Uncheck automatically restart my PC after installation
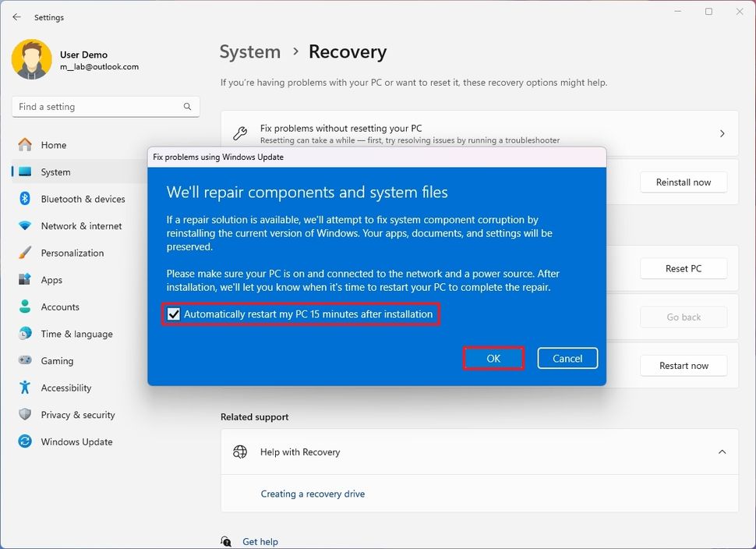The image size is (756, 549). coord(173,313)
